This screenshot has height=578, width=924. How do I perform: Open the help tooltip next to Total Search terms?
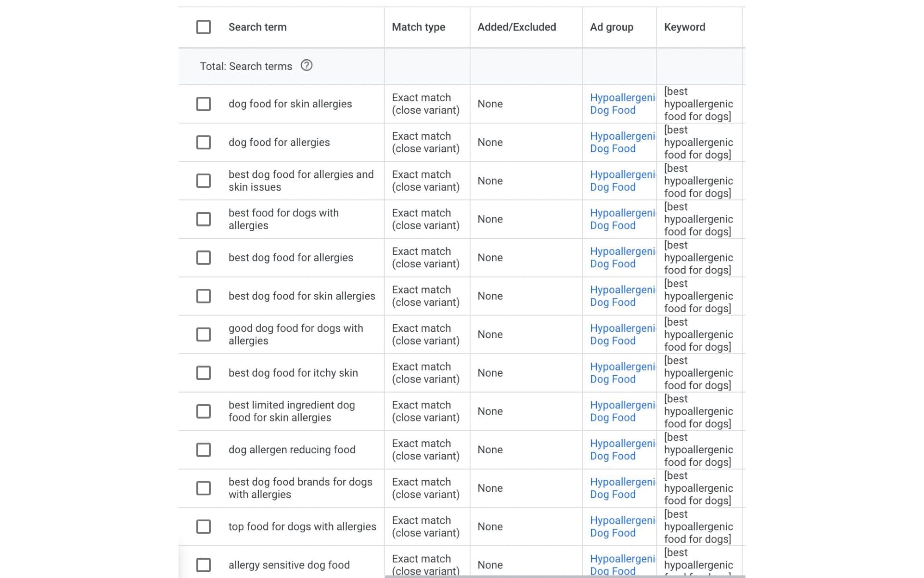coord(307,66)
